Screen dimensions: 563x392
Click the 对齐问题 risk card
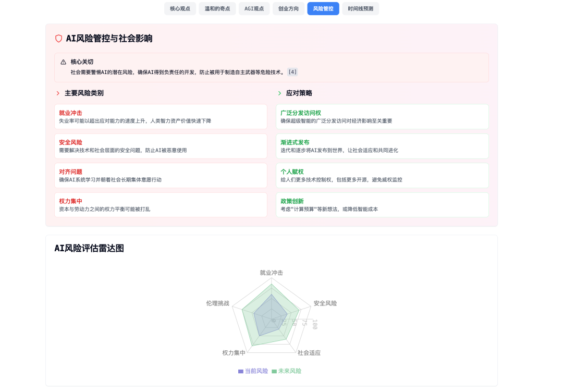coord(161,176)
